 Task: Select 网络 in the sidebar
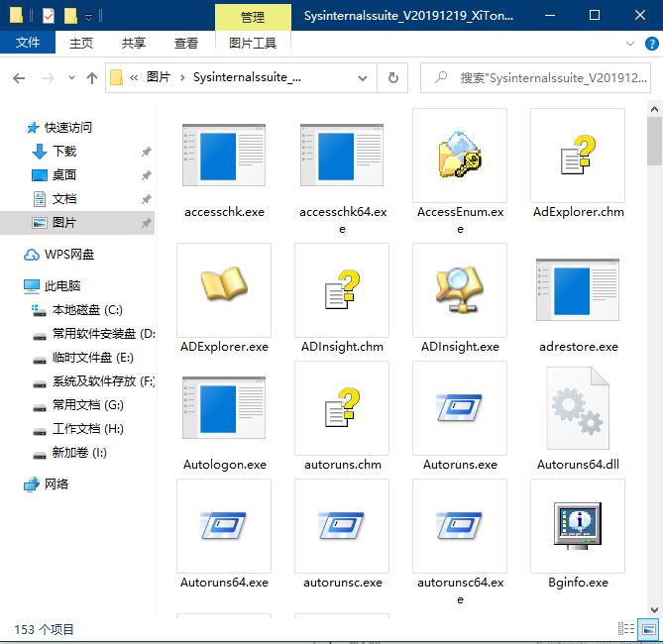click(x=56, y=483)
